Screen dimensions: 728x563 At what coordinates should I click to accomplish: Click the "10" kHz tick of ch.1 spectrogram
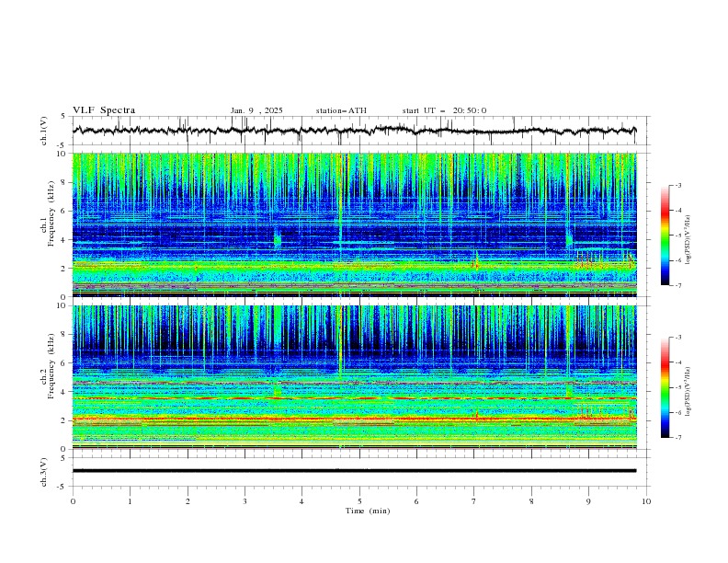[x=64, y=154]
